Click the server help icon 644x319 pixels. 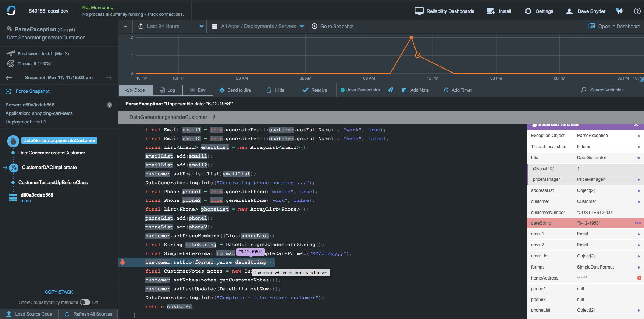109,105
